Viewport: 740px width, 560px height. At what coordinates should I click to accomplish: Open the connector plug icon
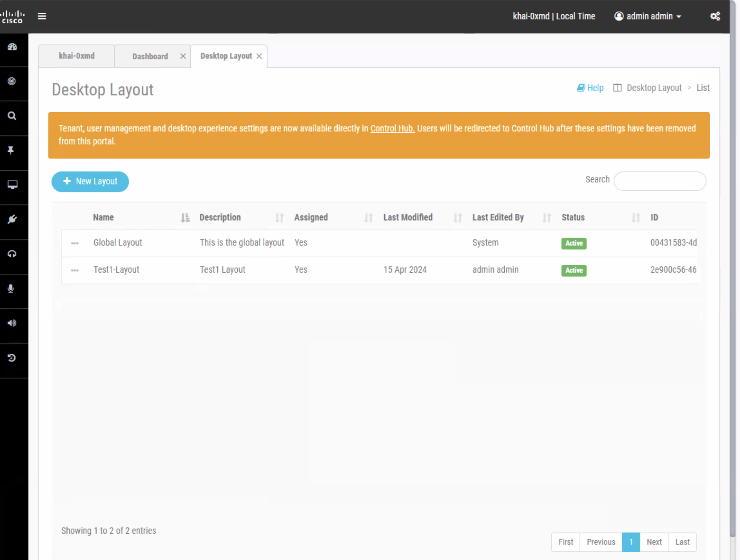(x=11, y=219)
